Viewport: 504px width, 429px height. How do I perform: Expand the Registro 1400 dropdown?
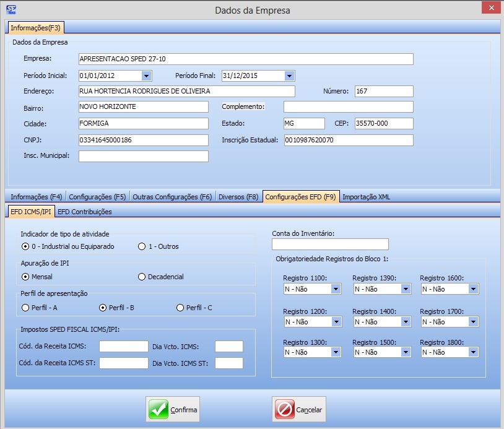[405, 322]
